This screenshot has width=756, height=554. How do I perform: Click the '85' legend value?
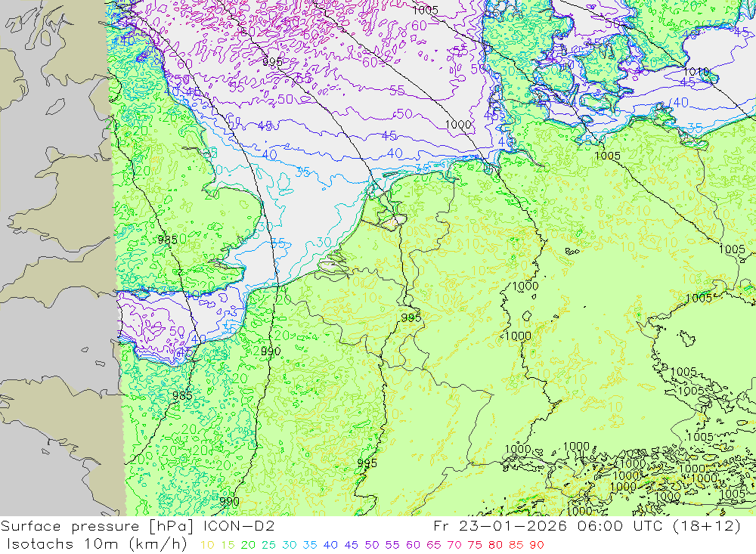(x=516, y=546)
